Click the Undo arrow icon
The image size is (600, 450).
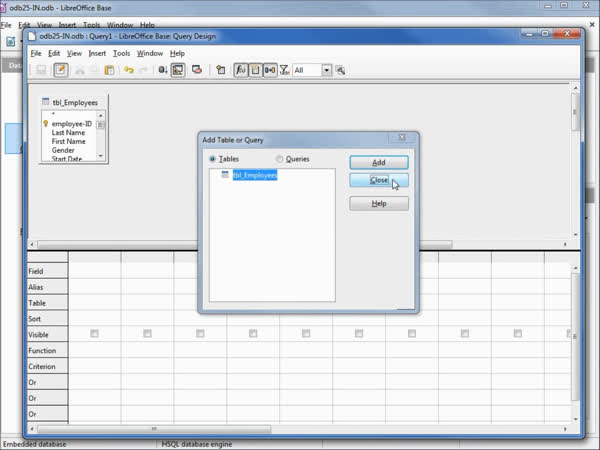point(129,70)
